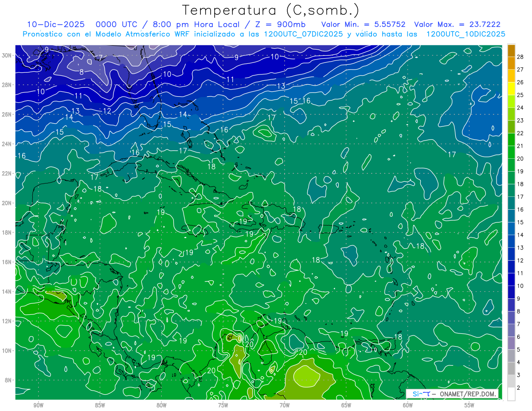The image size is (532, 411).
Task: Pick the yellow swatch between 25 and 26
Action: 512,89
